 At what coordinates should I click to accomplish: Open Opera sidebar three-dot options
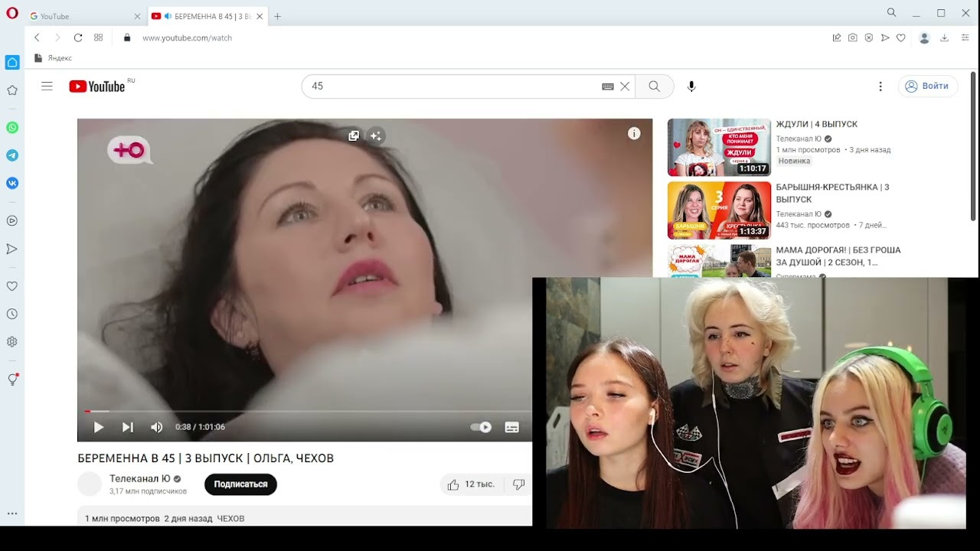pos(12,514)
